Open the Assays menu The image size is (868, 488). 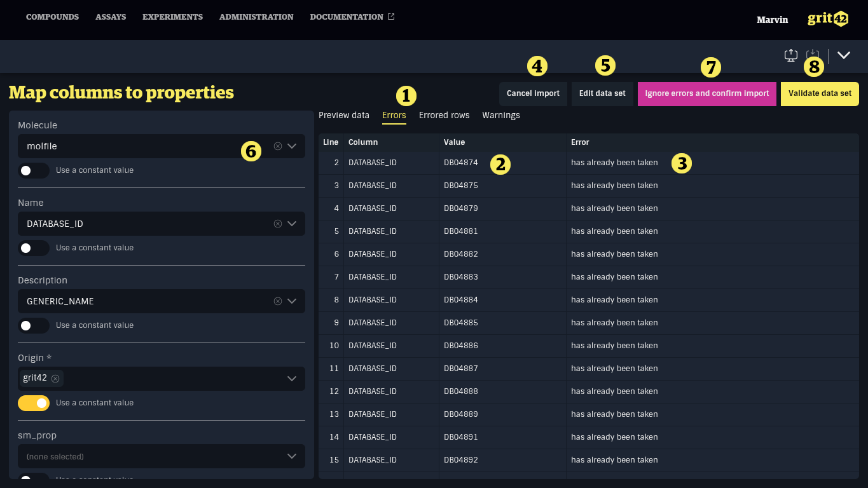point(111,17)
